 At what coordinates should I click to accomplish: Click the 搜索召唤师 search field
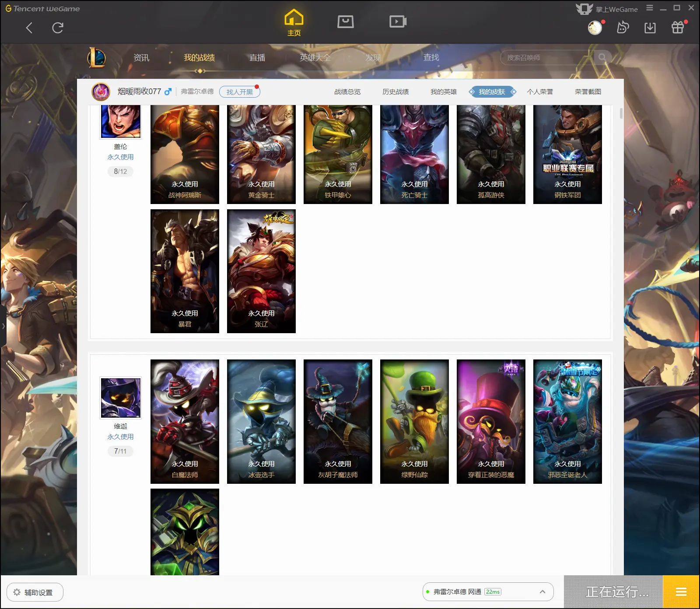coord(549,57)
